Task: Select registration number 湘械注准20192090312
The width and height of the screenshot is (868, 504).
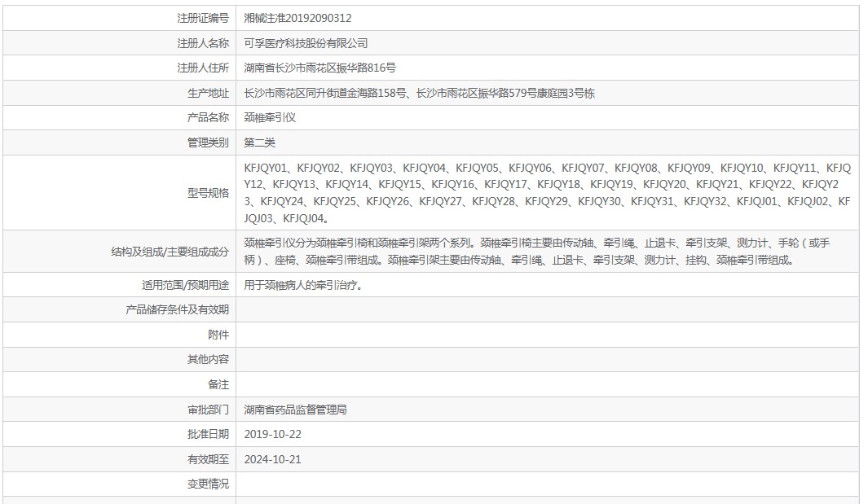Action: tap(297, 18)
